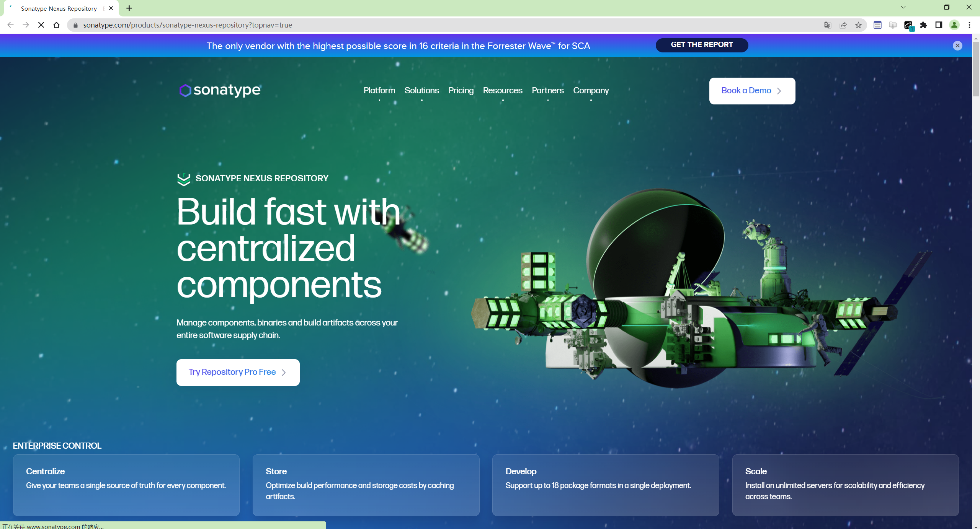Open the Solutions menu

pos(421,91)
